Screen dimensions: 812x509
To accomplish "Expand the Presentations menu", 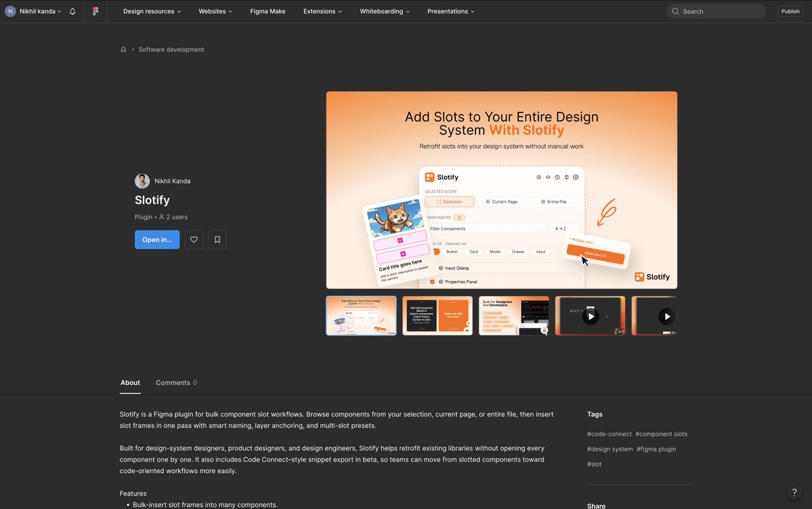I will coord(450,12).
